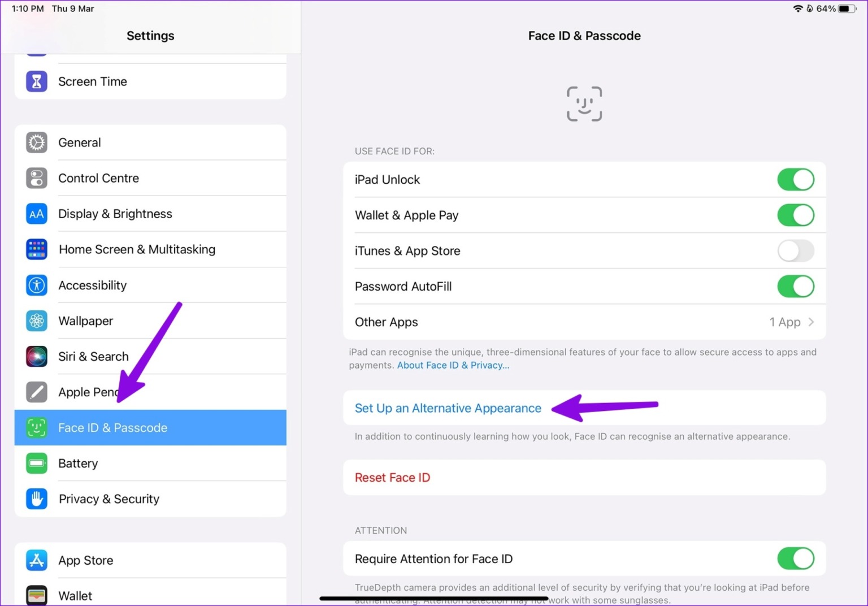This screenshot has width=868, height=606.
Task: Open Wallpaper settings via flower icon
Action: [36, 321]
